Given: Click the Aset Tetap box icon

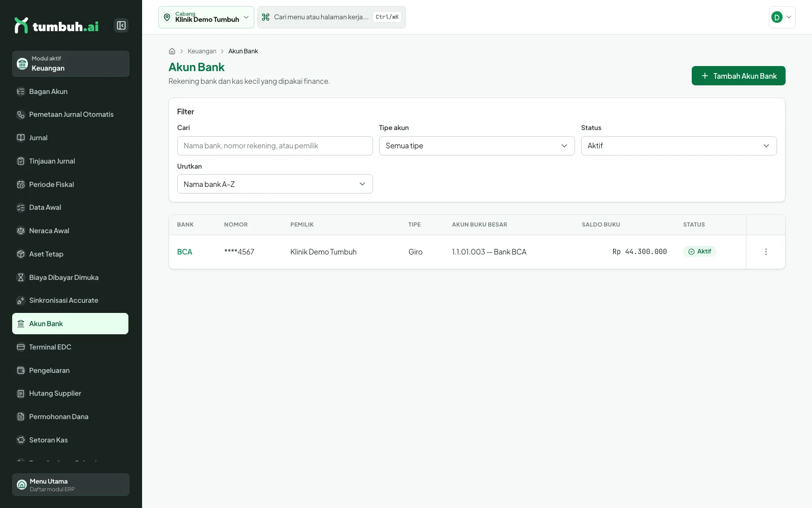Looking at the screenshot, I should tap(21, 254).
